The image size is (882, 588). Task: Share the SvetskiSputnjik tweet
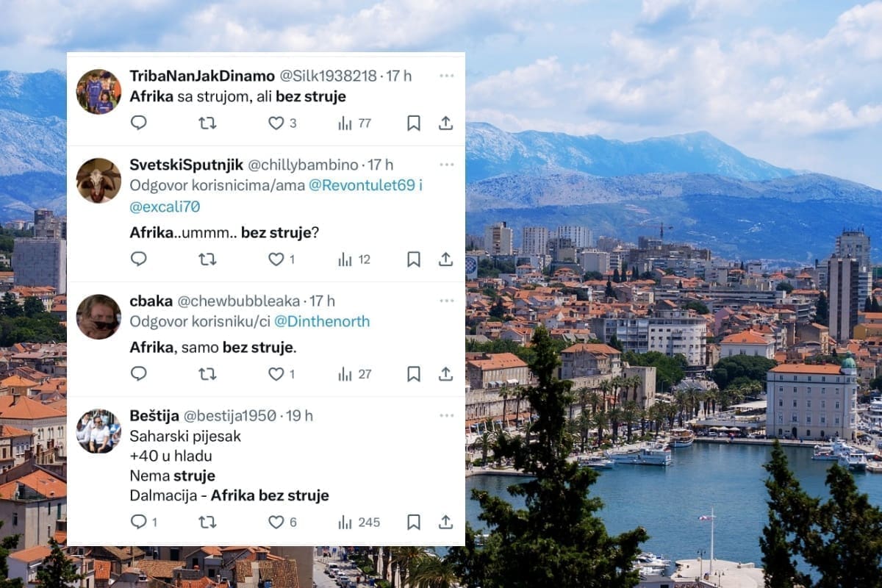[445, 259]
